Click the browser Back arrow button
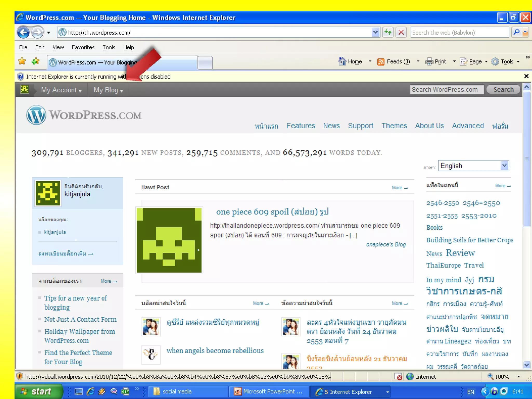The image size is (532, 399). (x=23, y=32)
